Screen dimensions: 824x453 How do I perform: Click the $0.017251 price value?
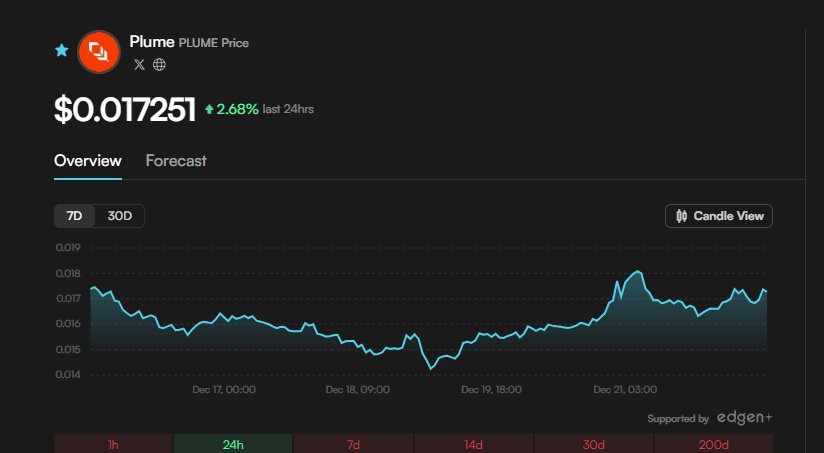click(125, 110)
